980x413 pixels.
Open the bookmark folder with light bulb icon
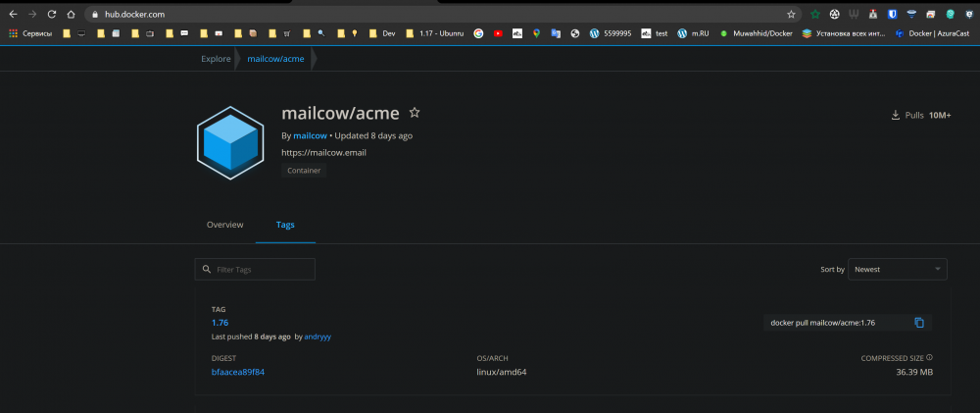click(x=348, y=33)
